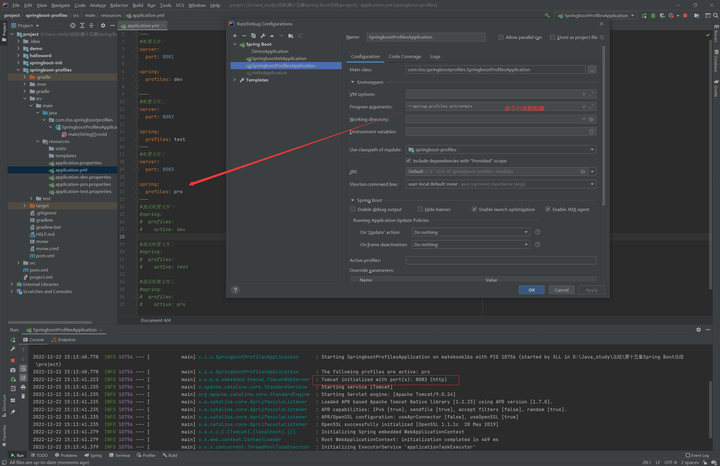The image size is (720, 466).
Task: Open the Use classpath of module dropdown
Action: (500, 149)
